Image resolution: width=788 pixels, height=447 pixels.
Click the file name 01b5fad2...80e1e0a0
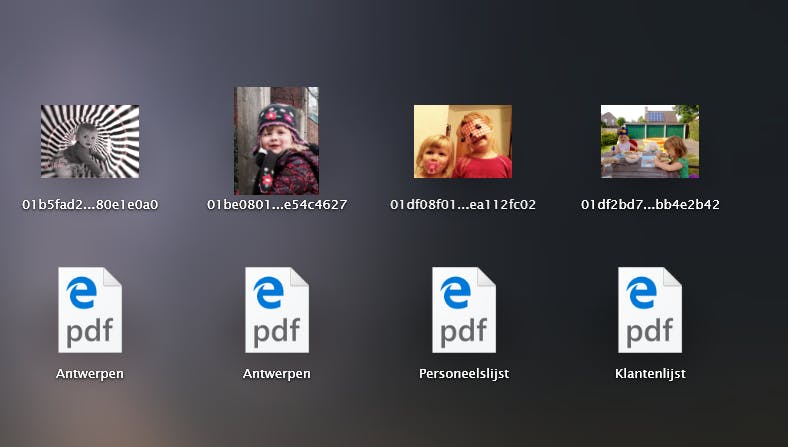[x=90, y=205]
